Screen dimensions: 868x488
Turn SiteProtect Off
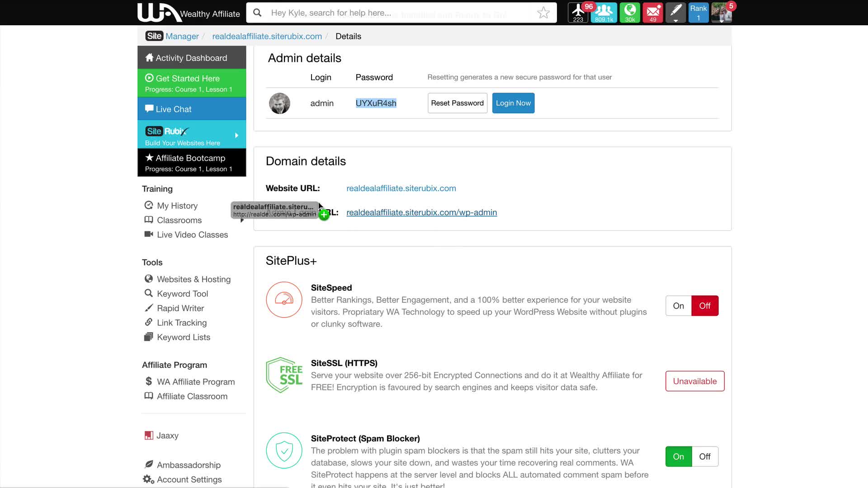tap(705, 456)
